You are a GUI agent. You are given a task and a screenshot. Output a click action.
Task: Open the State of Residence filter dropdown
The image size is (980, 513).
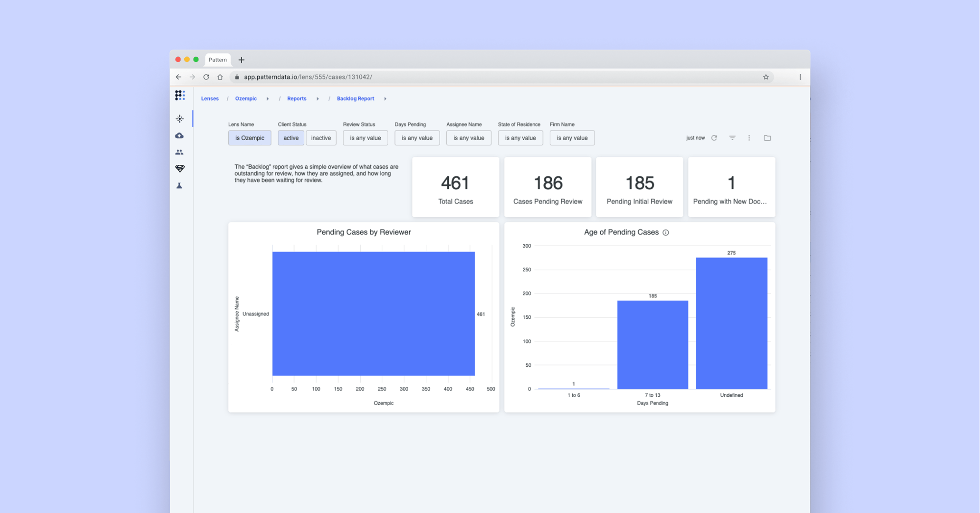click(x=520, y=138)
